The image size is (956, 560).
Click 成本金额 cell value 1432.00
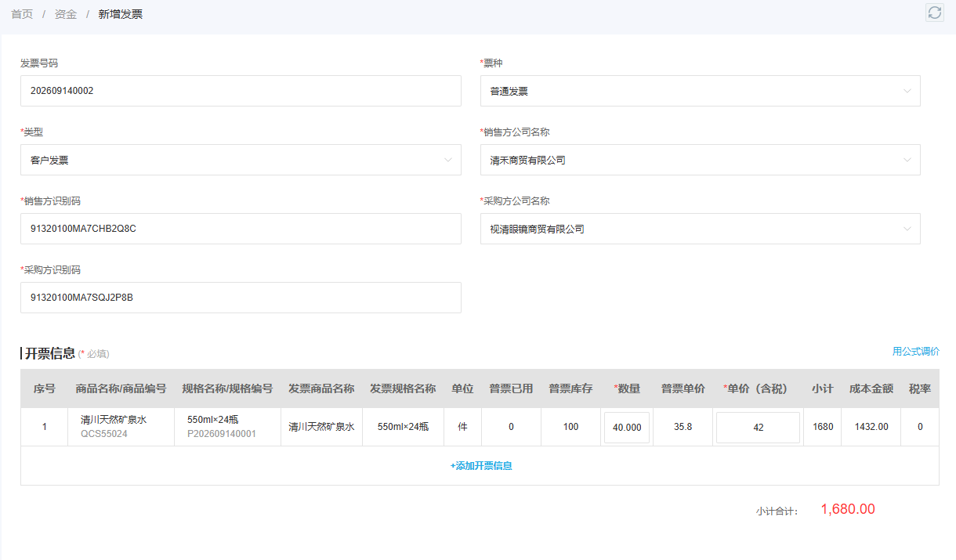click(871, 427)
